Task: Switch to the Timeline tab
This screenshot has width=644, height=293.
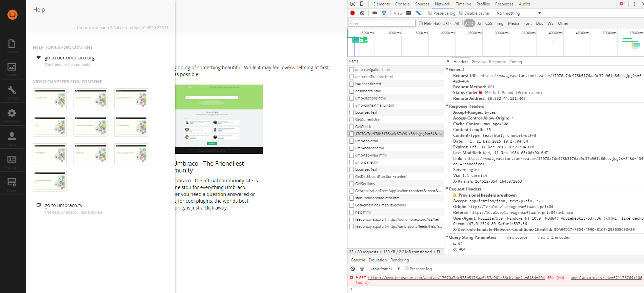Action: pos(463,4)
